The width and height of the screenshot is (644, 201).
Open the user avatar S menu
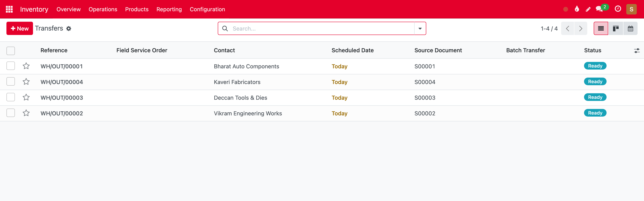631,9
